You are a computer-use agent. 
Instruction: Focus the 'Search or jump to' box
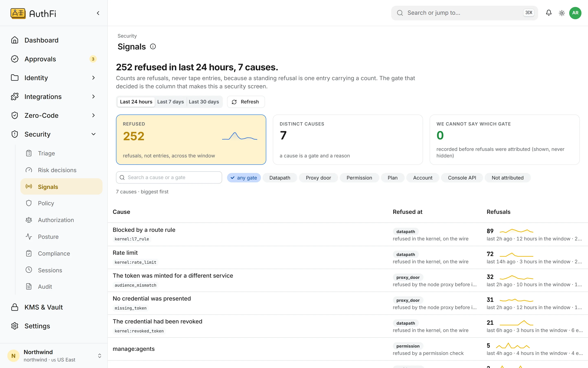[x=464, y=13]
